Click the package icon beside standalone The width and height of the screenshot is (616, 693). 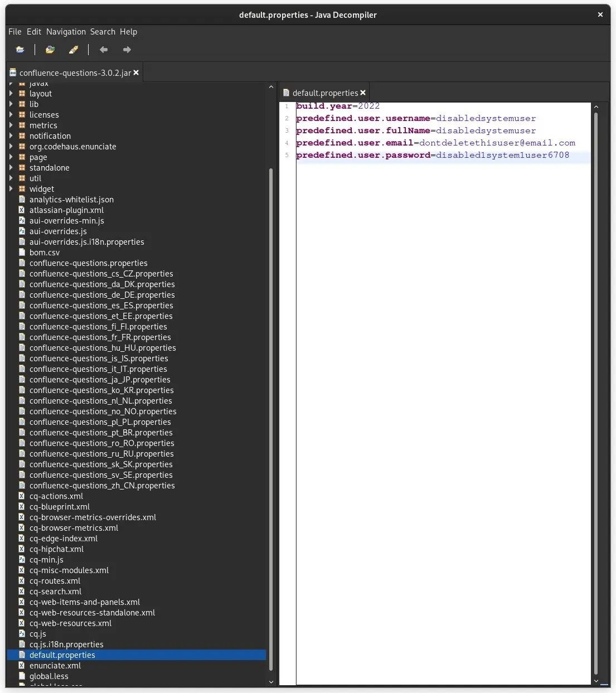point(22,168)
